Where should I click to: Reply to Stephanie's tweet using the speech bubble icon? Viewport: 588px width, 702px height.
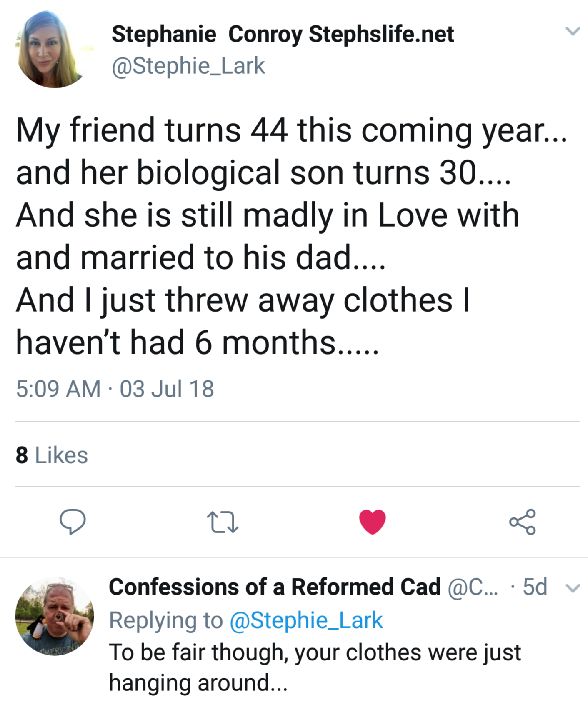(x=73, y=521)
